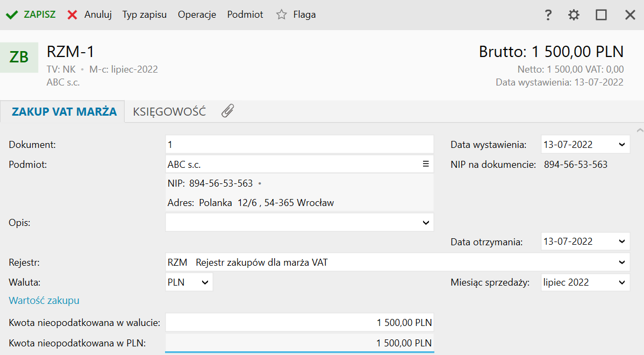This screenshot has width=644, height=355.
Task: Click the M-c: lipiec-2022 header text
Action: (124, 69)
